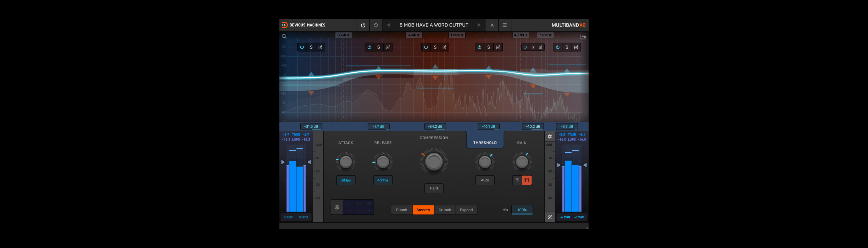Click the input meter right-pointing triangle handle
Viewport: 868px width, 248px height.
point(283,163)
